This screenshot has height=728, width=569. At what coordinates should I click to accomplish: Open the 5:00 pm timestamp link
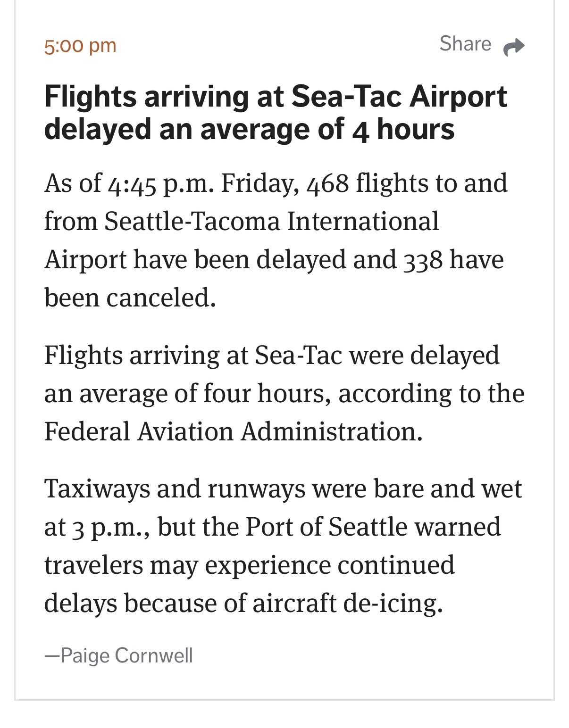click(80, 46)
